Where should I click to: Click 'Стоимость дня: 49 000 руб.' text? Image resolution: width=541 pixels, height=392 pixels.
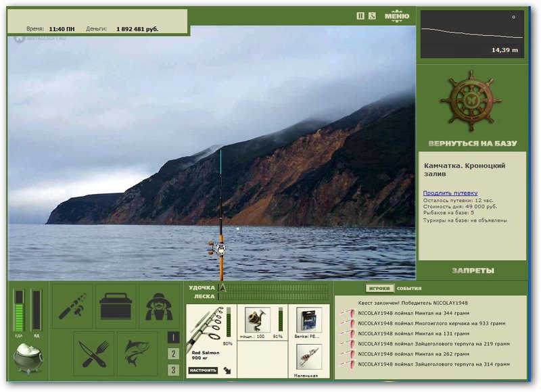460,207
